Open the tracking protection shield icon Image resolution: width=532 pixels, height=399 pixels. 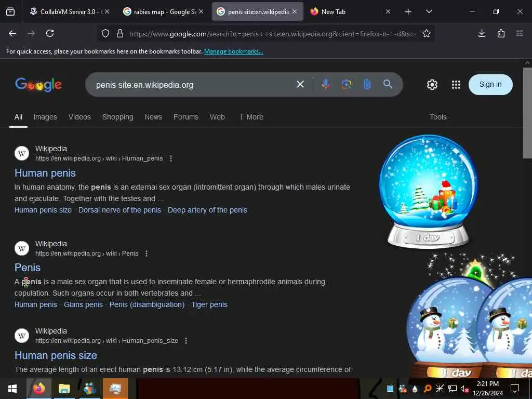click(x=105, y=34)
